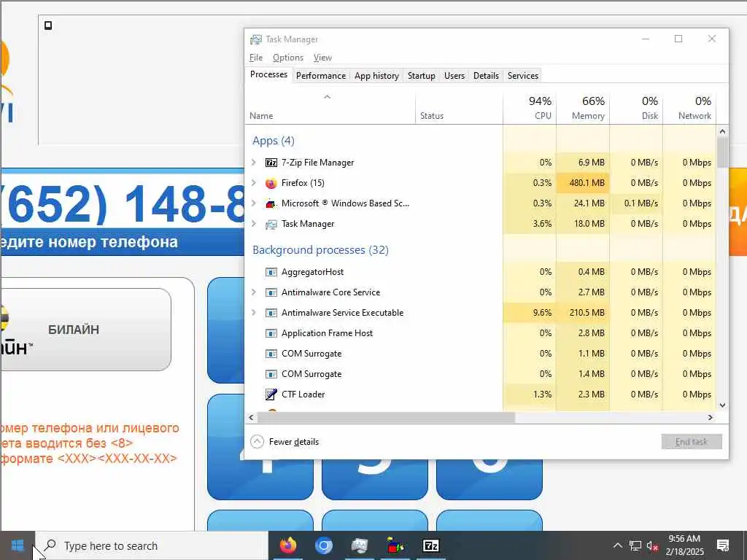
Task: Click the horizontal scrollbar thumb in Task Manager
Action: tap(386, 418)
